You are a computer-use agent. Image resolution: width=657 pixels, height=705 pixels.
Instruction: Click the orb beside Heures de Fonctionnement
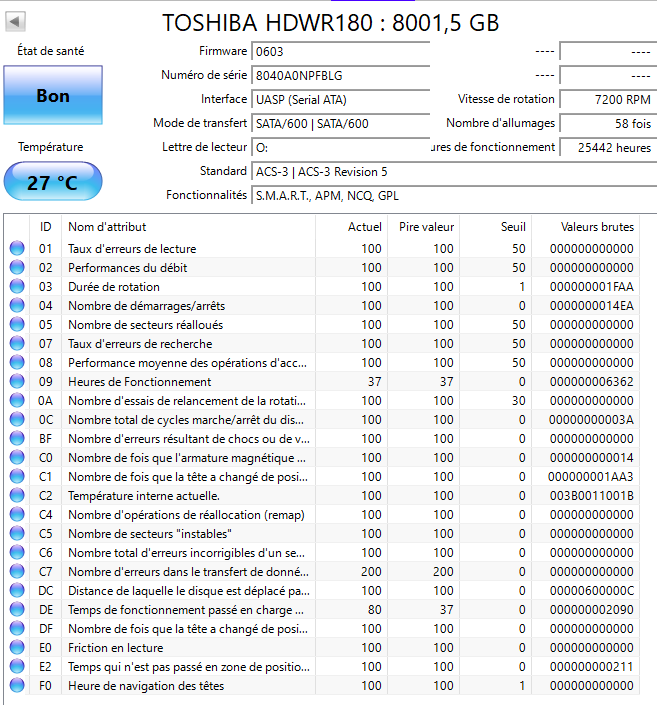(x=17, y=381)
